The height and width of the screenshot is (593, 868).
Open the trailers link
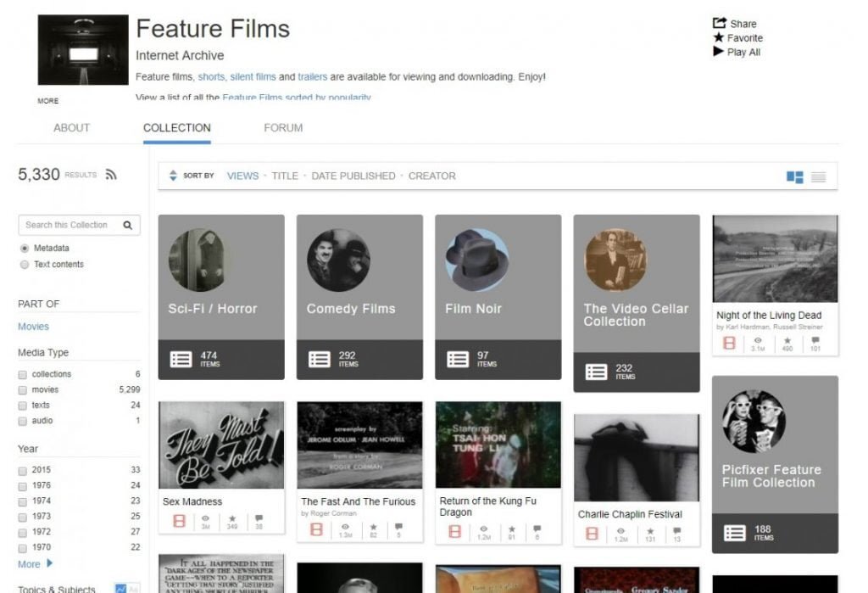[312, 76]
